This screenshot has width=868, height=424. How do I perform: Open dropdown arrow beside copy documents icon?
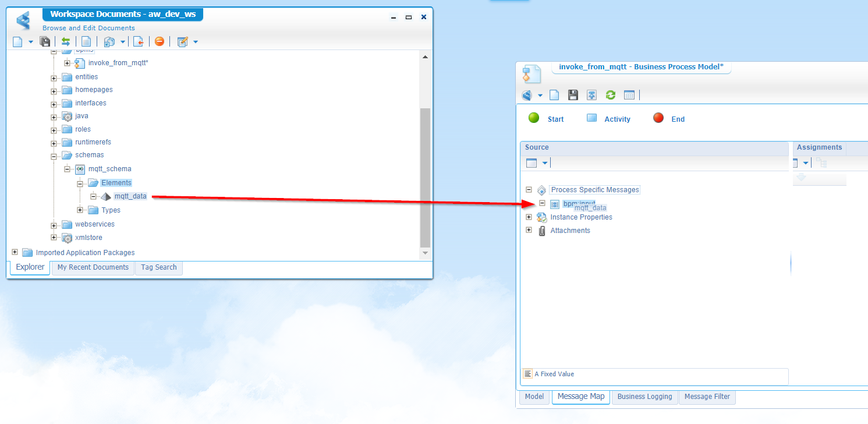point(123,42)
